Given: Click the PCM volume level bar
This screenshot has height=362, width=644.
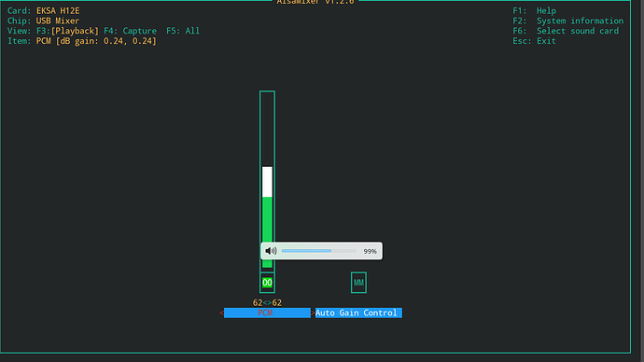Looking at the screenshot, I should 267,180.
